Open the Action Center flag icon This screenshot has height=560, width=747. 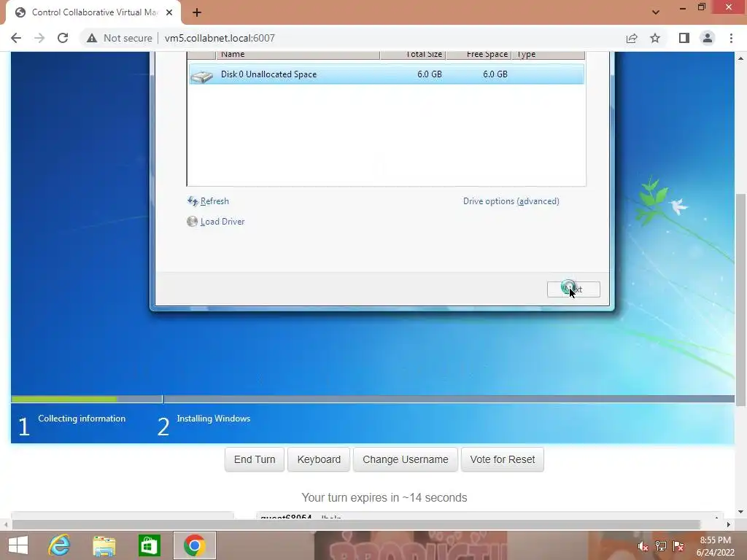coord(678,546)
